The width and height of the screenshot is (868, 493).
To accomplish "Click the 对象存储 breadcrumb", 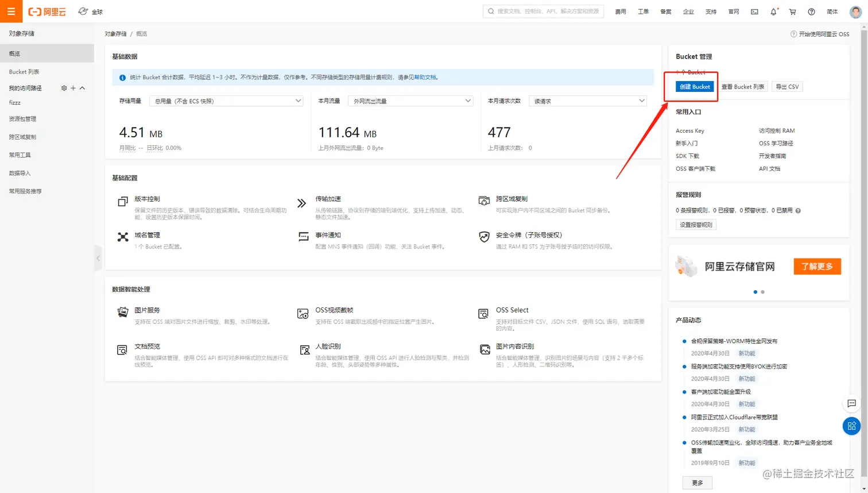I will point(115,34).
